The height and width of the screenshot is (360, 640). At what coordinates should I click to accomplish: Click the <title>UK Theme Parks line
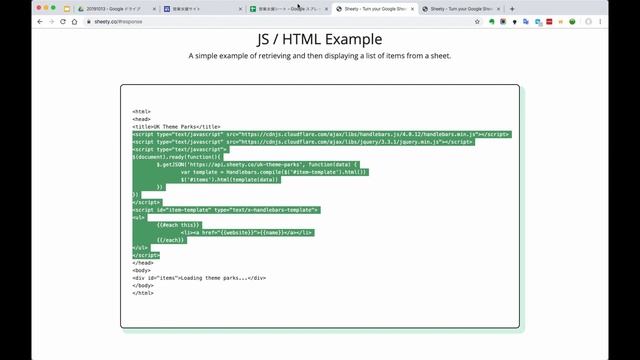point(176,127)
